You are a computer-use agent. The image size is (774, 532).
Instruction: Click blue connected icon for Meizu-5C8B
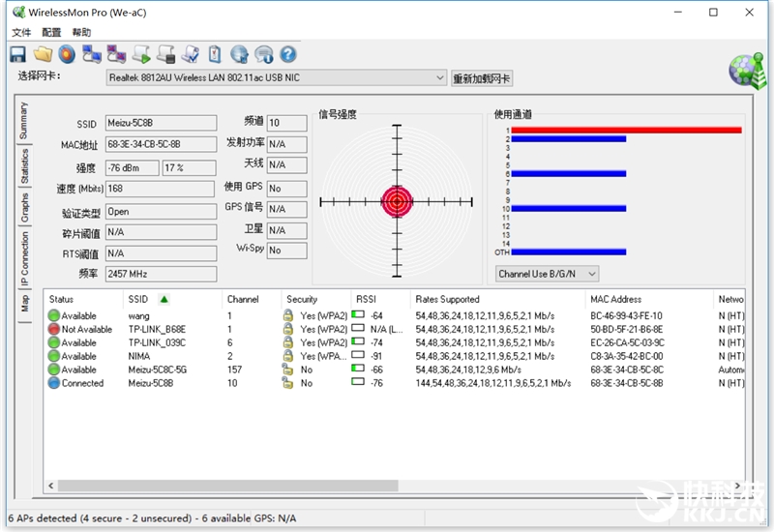pyautogui.click(x=54, y=382)
